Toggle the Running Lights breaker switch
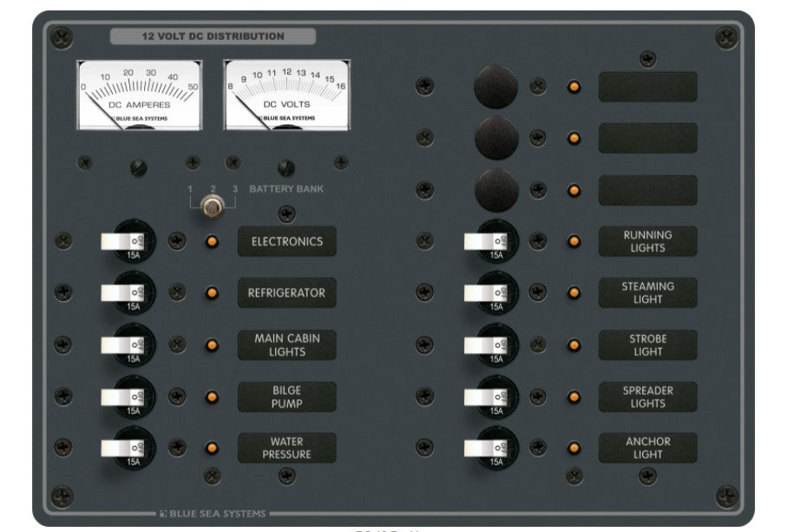This screenshot has height=532, width=788. 485,241
